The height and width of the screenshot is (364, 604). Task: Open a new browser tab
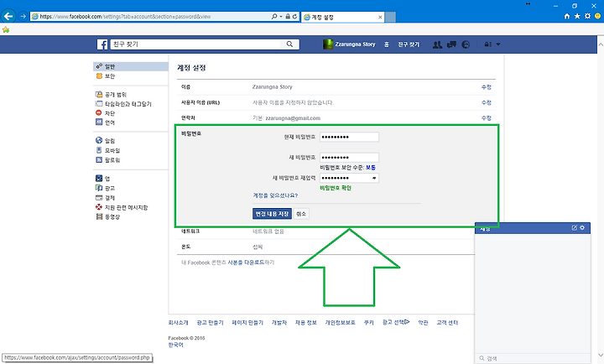click(390, 17)
